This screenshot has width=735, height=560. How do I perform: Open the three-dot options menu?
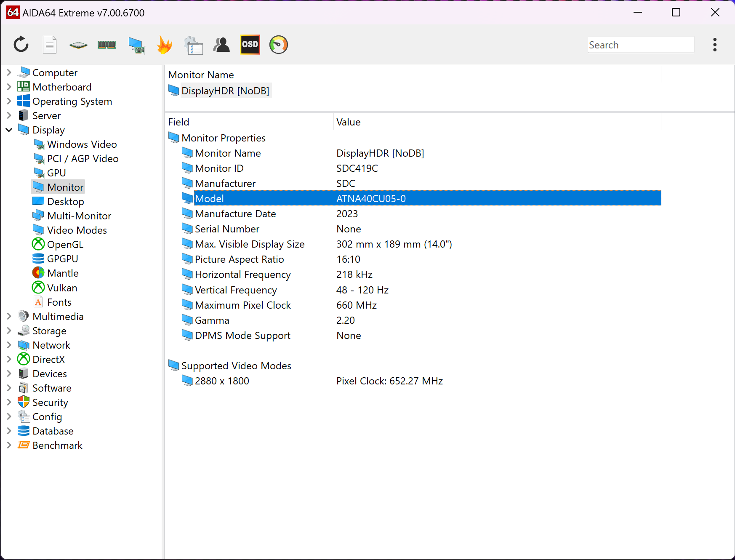click(715, 45)
